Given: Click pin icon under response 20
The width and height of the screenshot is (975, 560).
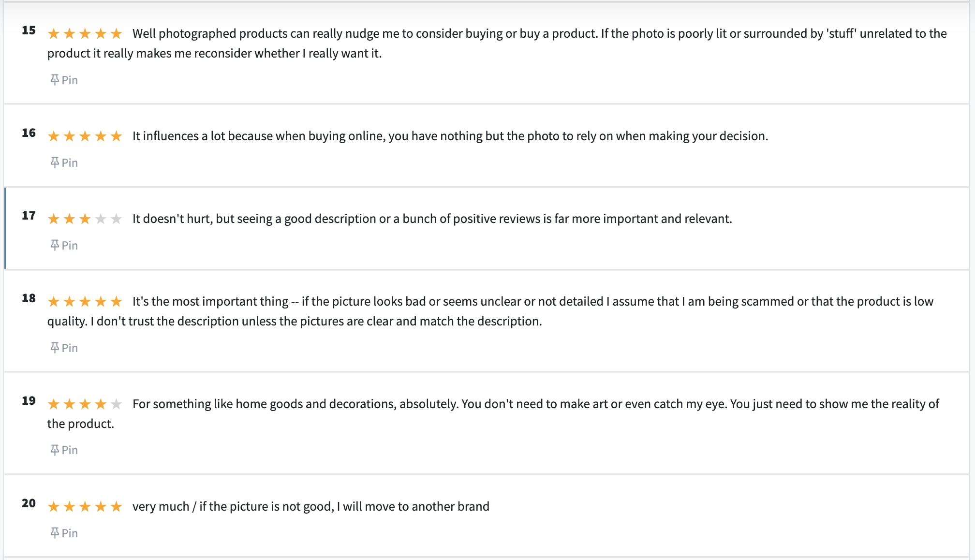Looking at the screenshot, I should point(55,533).
